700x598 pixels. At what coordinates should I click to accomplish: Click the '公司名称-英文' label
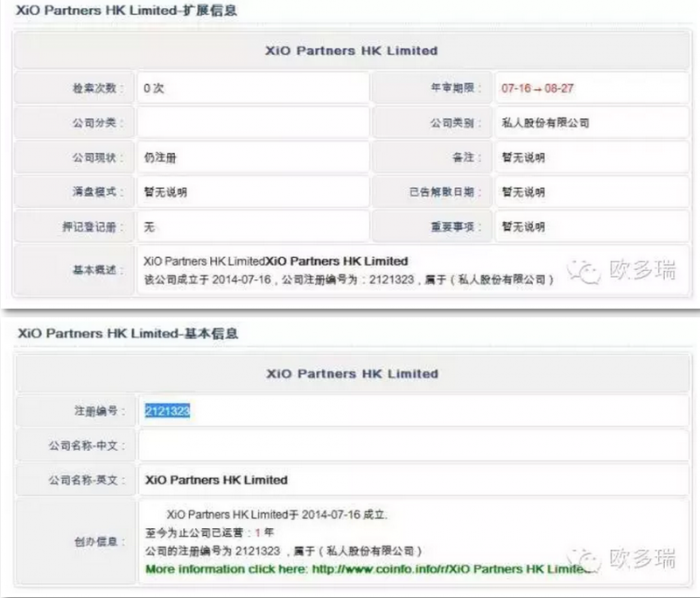pyautogui.click(x=87, y=480)
